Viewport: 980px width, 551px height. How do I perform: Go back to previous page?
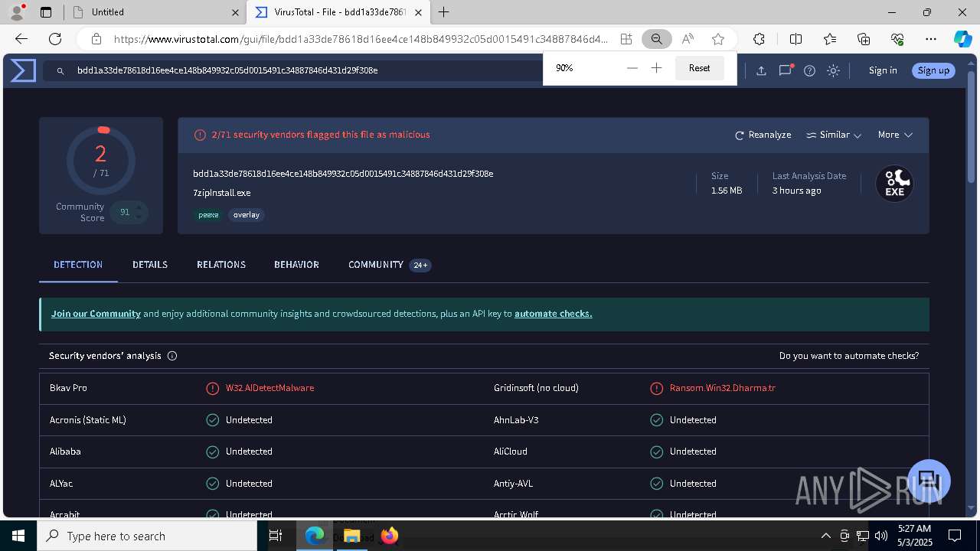(x=21, y=39)
